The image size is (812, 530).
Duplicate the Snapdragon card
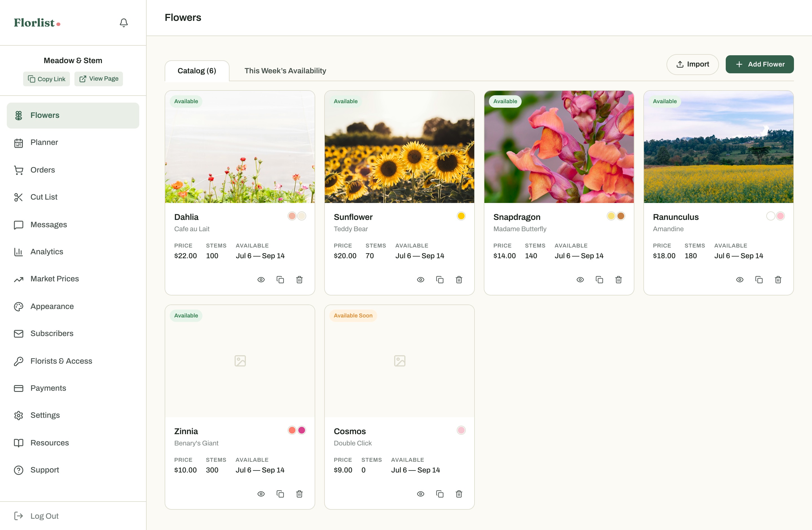(x=599, y=280)
